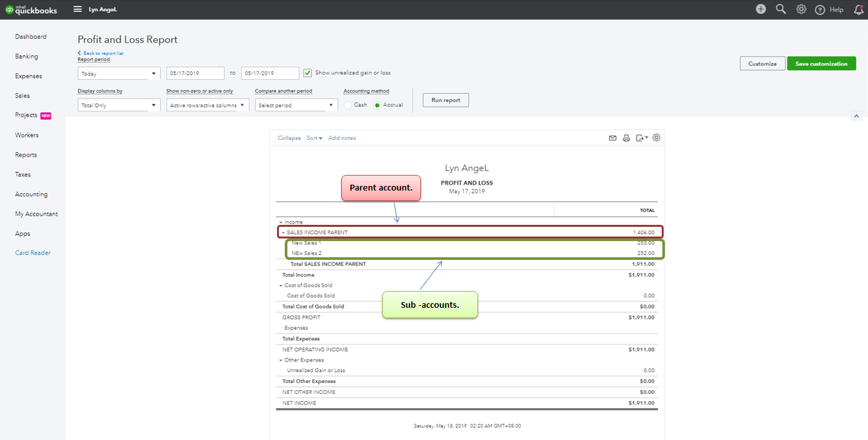This screenshot has height=440, width=868.
Task: Print the report using printer icon
Action: 626,138
